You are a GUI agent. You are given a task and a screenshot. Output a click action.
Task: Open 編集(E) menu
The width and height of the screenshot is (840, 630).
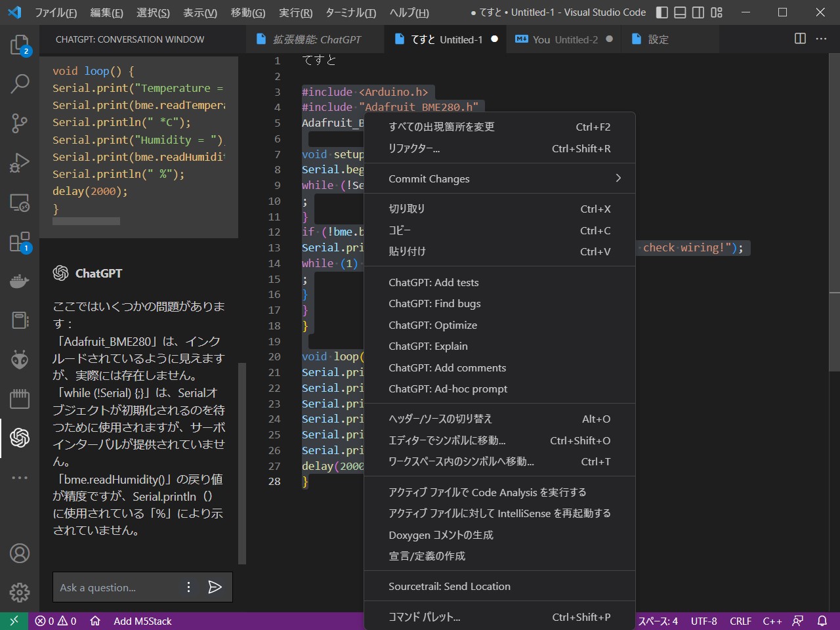coord(106,12)
